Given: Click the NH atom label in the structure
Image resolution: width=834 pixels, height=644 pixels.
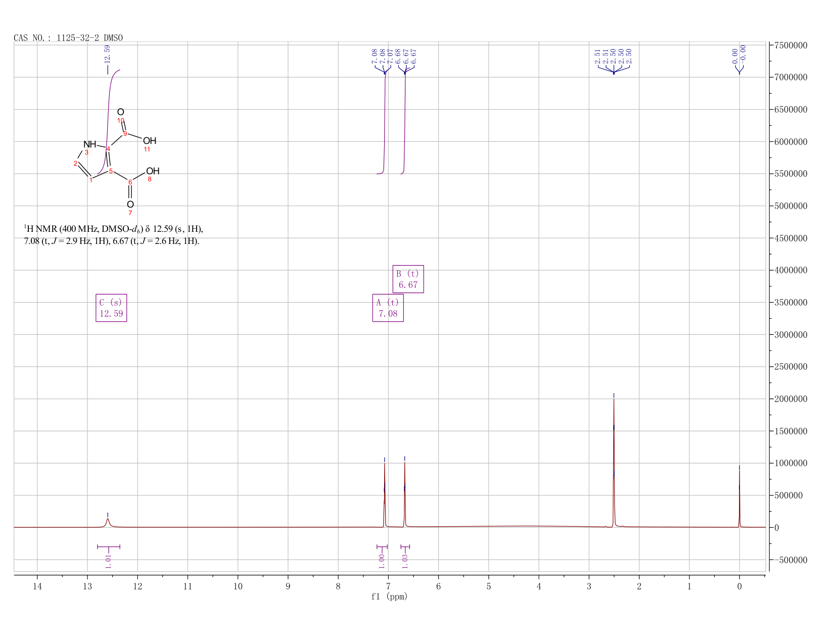Looking at the screenshot, I should click(89, 144).
